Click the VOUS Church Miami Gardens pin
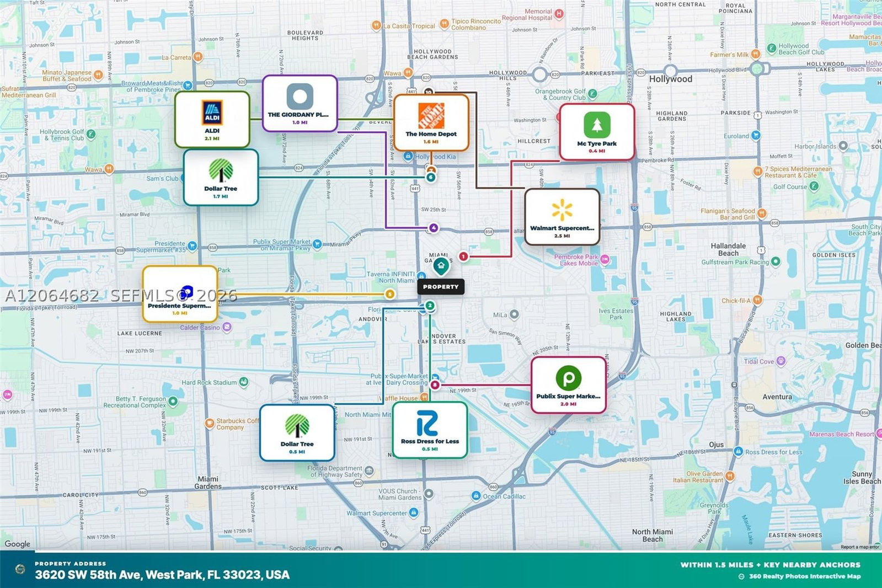The height and width of the screenshot is (588, 882). click(x=429, y=493)
